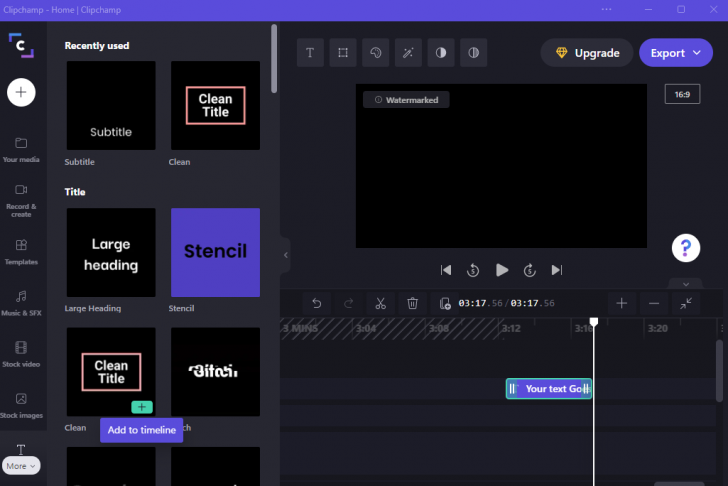This screenshot has height=486, width=728.
Task: Click the Clipchamp logo icon
Action: click(x=21, y=45)
